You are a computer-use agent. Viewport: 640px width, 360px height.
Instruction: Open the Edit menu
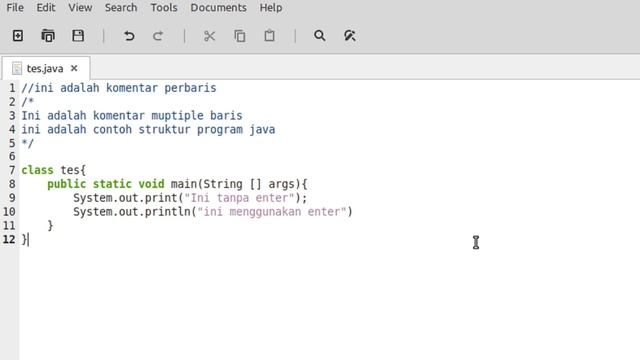[x=46, y=8]
